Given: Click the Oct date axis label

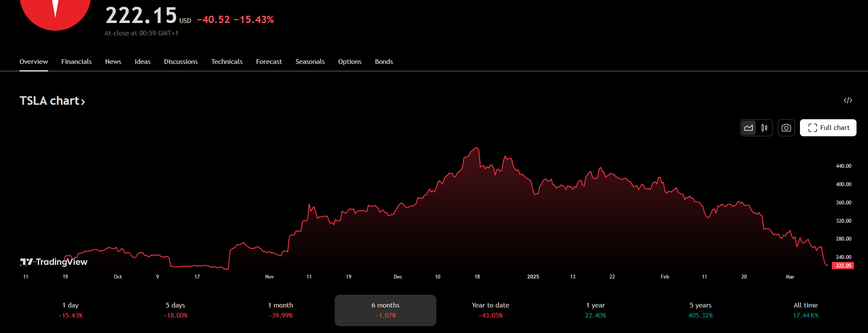Looking at the screenshot, I should [118, 277].
